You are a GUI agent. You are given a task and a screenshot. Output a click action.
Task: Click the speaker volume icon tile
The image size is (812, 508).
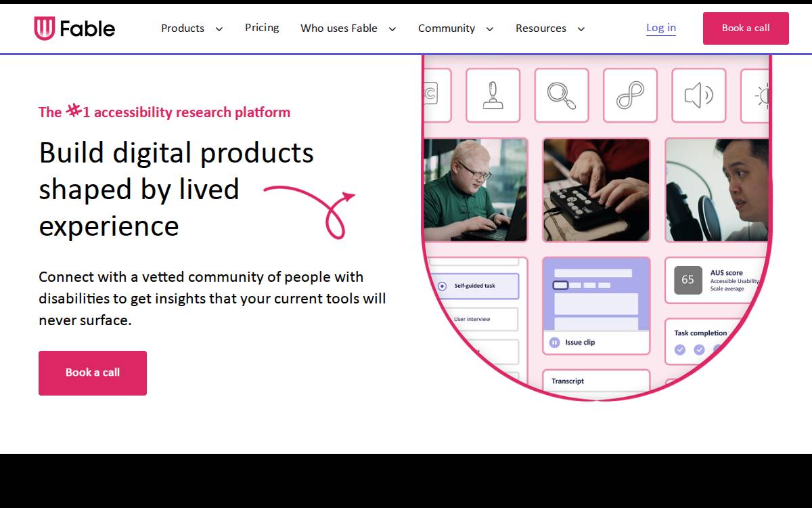(699, 96)
